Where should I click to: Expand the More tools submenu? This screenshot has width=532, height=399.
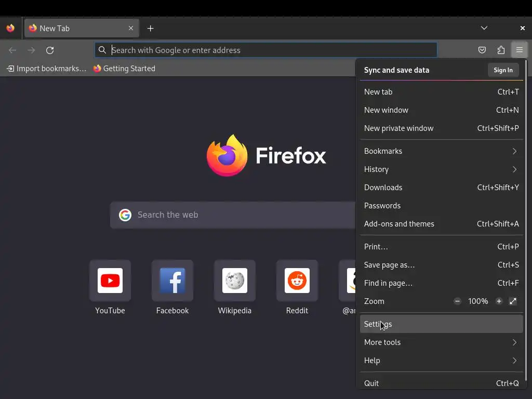tap(442, 342)
